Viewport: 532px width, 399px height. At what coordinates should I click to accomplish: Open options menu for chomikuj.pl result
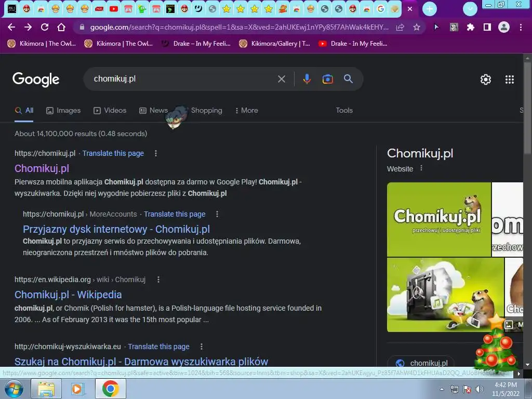coord(156,153)
